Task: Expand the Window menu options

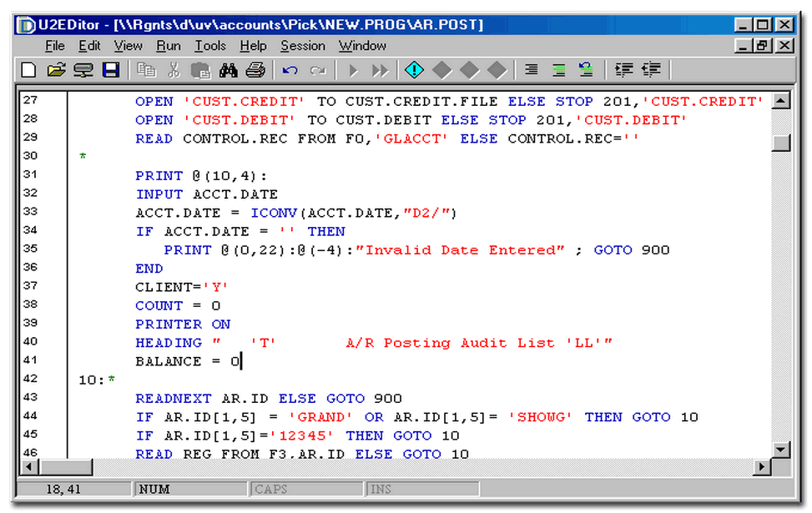Action: click(361, 46)
